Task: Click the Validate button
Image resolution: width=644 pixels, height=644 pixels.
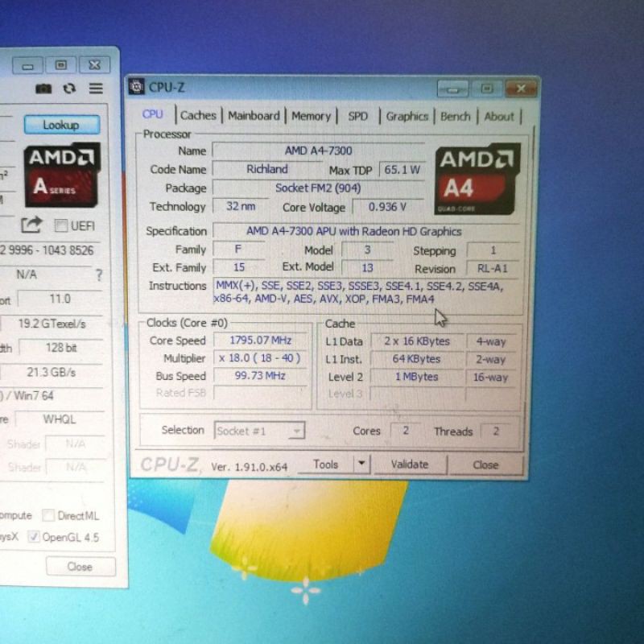Action: [410, 464]
